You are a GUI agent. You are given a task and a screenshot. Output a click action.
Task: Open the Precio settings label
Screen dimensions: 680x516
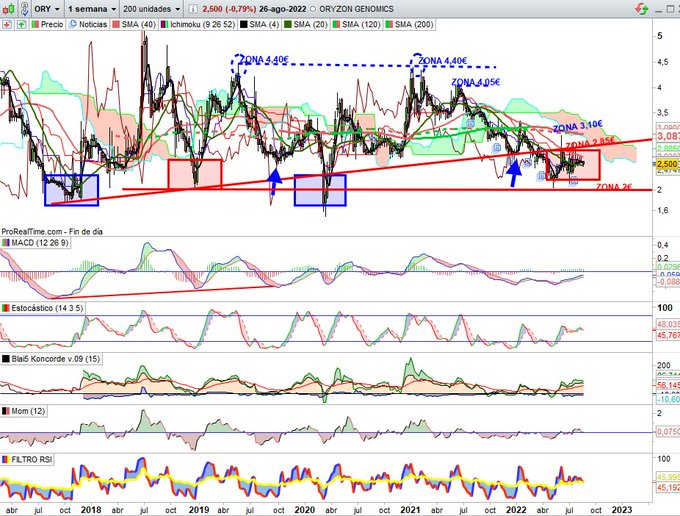tap(48, 25)
